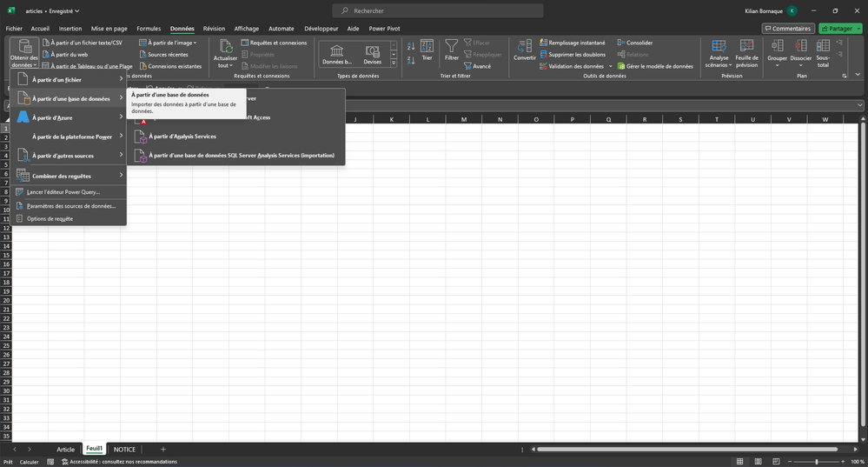
Task: Sort descending Z to A
Action: pos(411,60)
